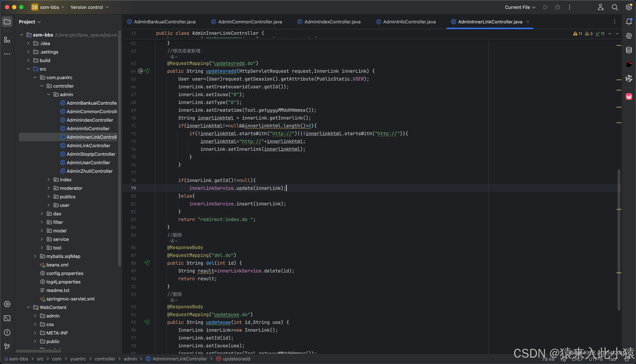Image resolution: width=636 pixels, height=364 pixels.
Task: Switch to AdminInfoController.java tab
Action: click(409, 22)
